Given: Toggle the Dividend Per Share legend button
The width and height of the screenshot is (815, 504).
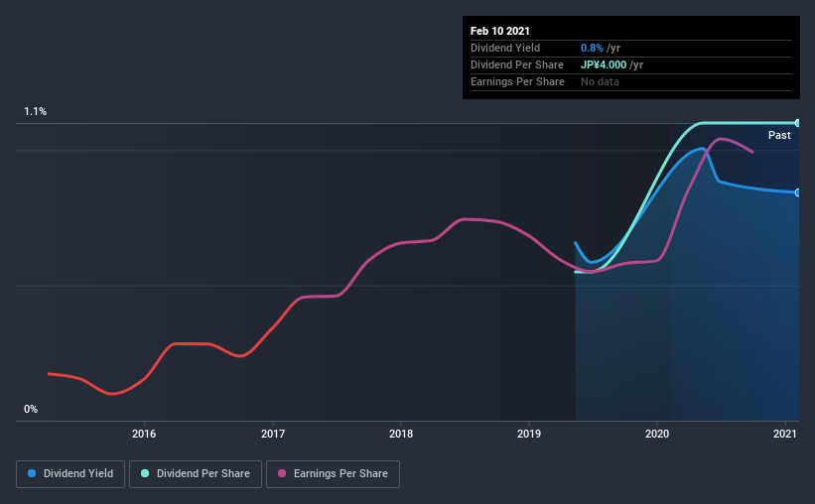Looking at the screenshot, I should pyautogui.click(x=196, y=474).
